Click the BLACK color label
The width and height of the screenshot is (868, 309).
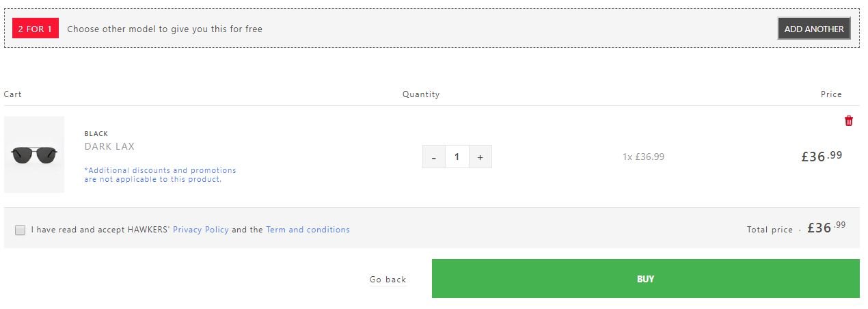[96, 134]
